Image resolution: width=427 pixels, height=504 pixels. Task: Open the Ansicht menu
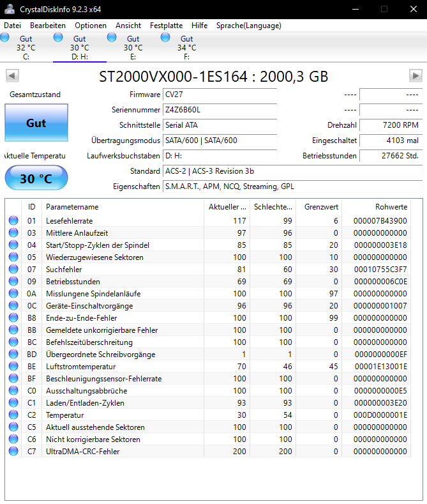[128, 26]
